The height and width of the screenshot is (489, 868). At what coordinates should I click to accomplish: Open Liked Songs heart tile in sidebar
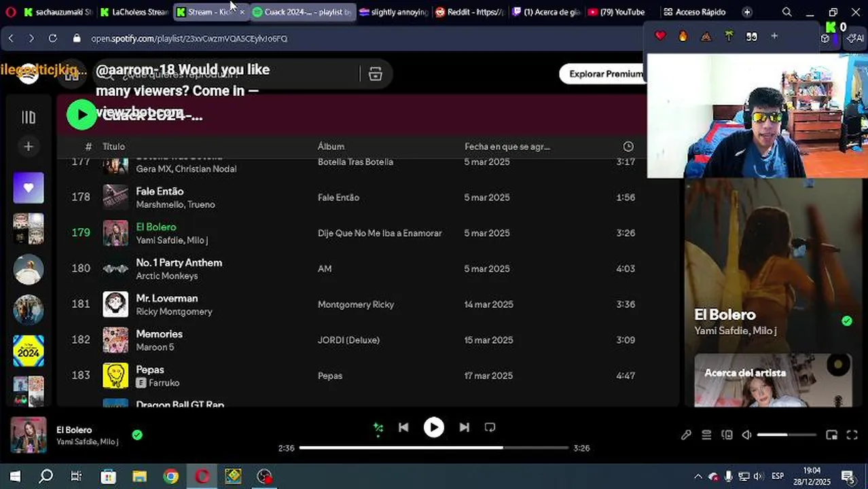pos(29,187)
